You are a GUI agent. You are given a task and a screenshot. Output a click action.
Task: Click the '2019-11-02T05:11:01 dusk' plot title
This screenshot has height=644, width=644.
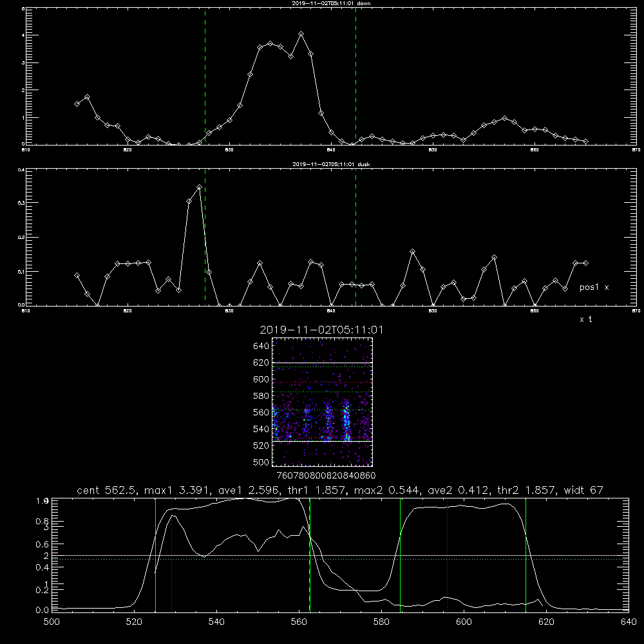coord(331,164)
